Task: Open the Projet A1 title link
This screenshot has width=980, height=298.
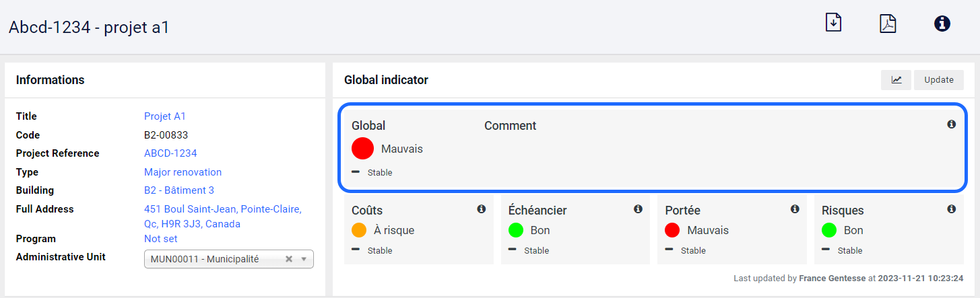Action: pos(164,116)
